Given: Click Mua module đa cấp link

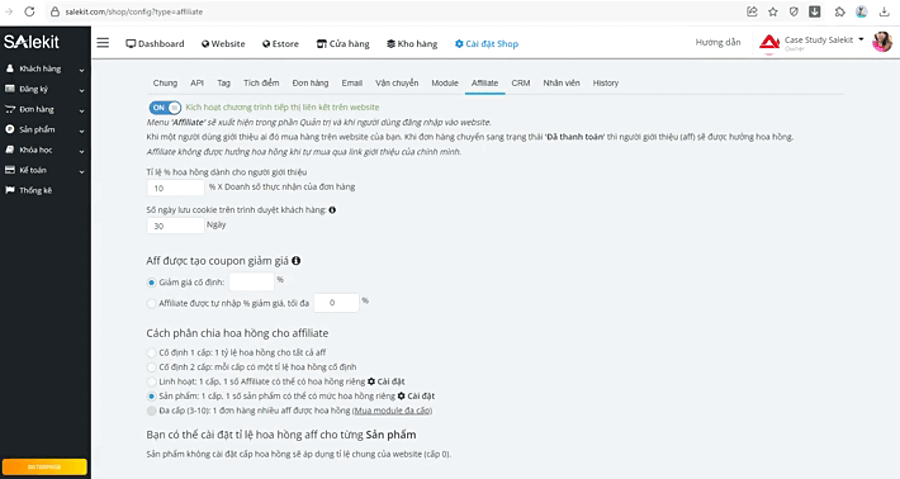Looking at the screenshot, I should coord(392,411).
